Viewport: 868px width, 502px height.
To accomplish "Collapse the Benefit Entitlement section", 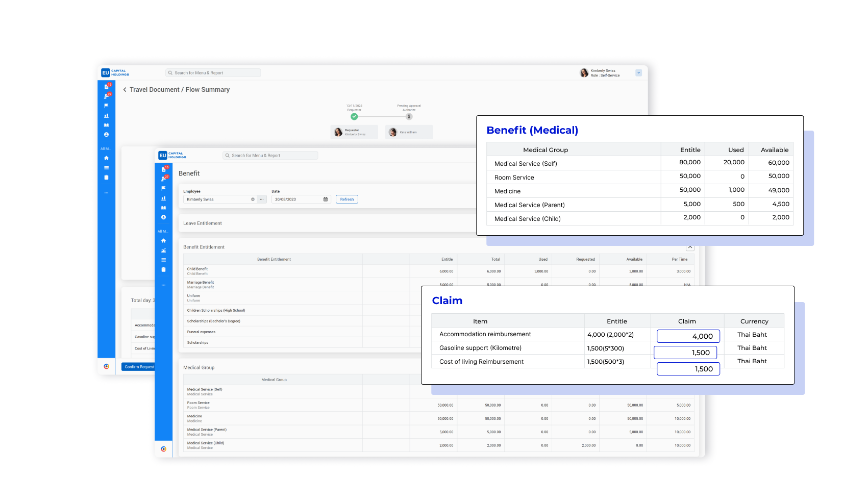I will click(690, 247).
